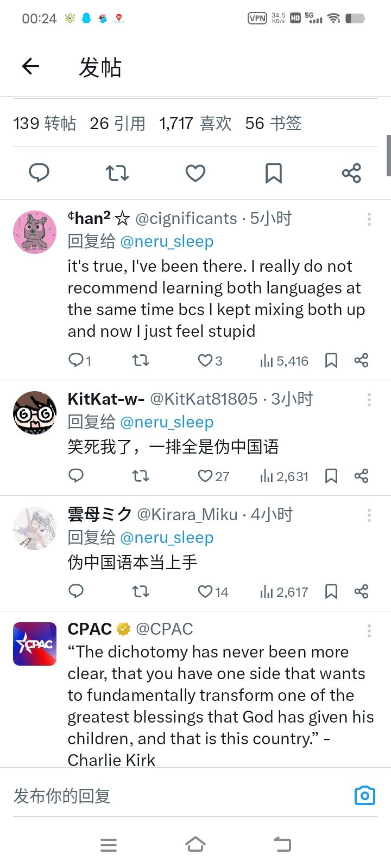Open the three-dot menu on the CPAC post
The width and height of the screenshot is (391, 868).
pos(369,630)
